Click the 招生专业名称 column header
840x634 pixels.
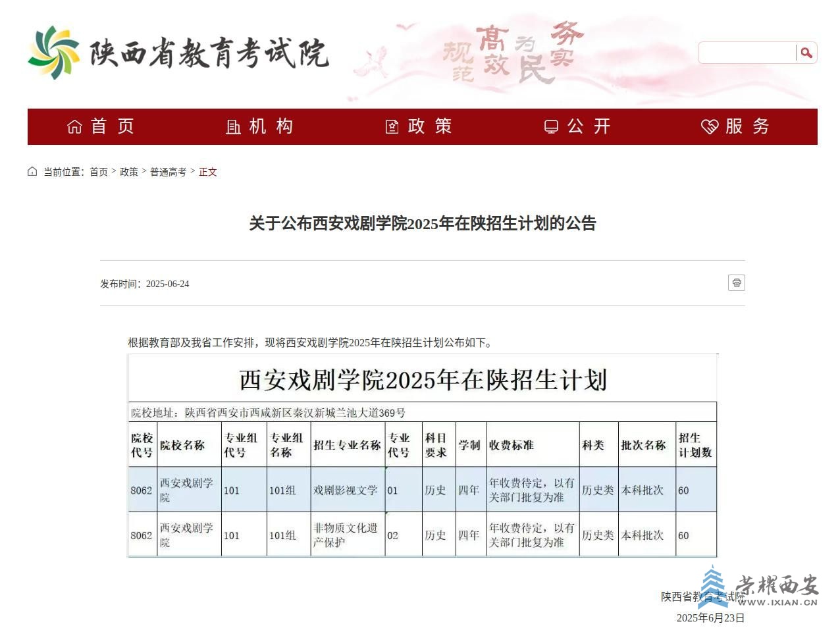click(348, 445)
